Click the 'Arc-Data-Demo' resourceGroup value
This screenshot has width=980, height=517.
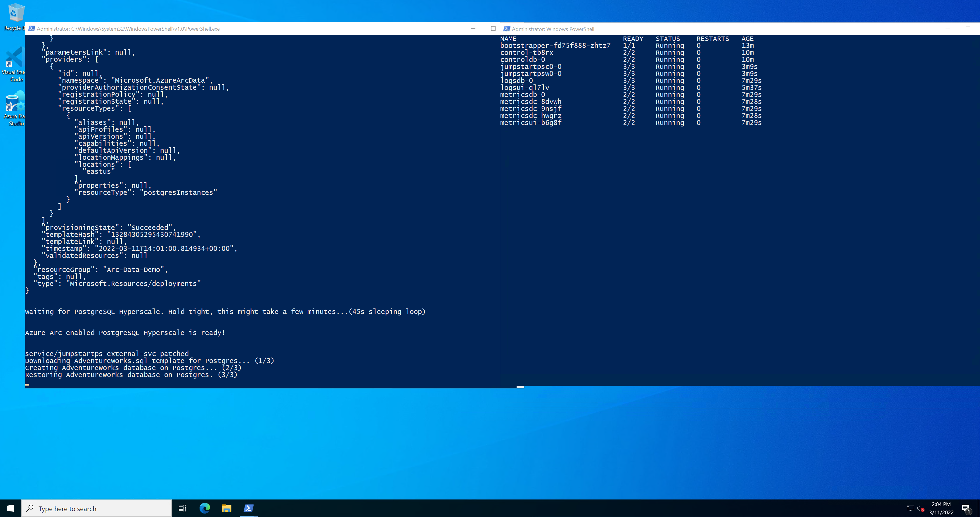tap(133, 270)
